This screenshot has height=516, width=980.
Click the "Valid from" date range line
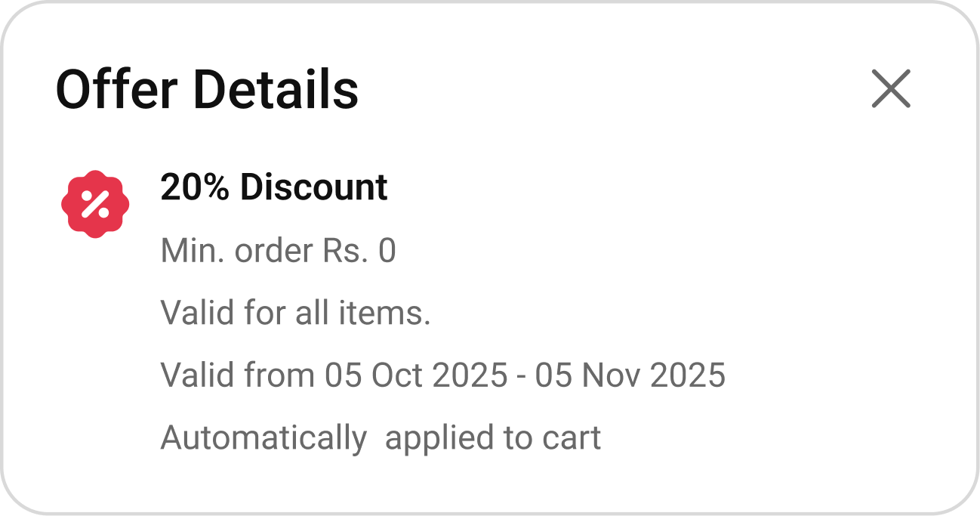[x=442, y=375]
